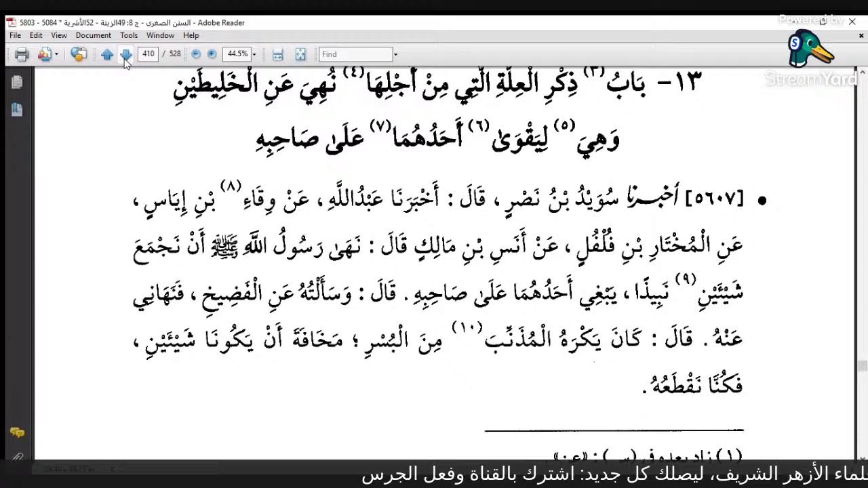The height and width of the screenshot is (488, 868).
Task: Click the zoom percentage field 44.5%
Action: (237, 54)
